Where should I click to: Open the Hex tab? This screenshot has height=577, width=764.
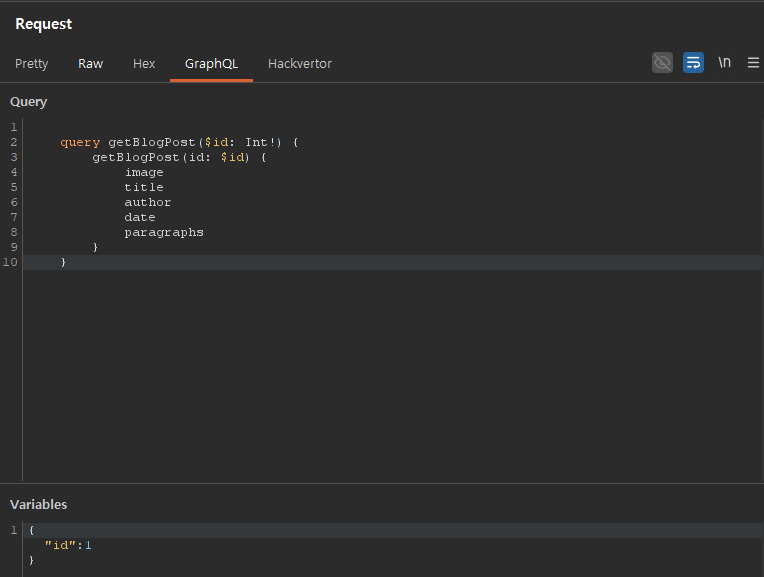(x=144, y=64)
